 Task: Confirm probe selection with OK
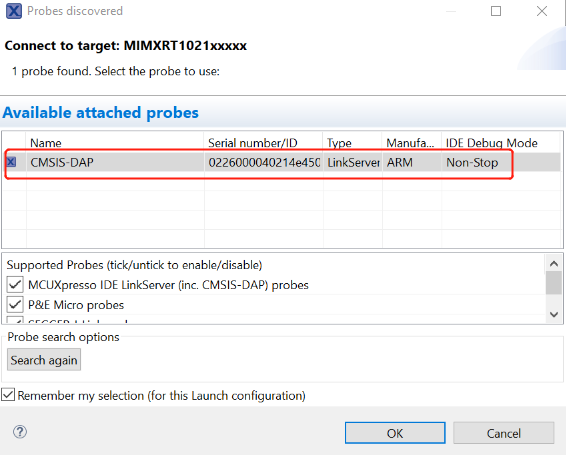[395, 433]
